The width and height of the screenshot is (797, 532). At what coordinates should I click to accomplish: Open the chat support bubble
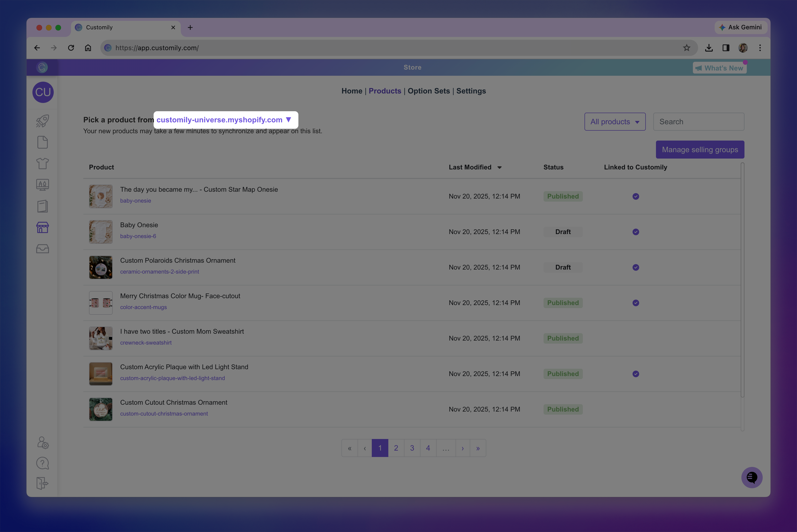coord(752,477)
